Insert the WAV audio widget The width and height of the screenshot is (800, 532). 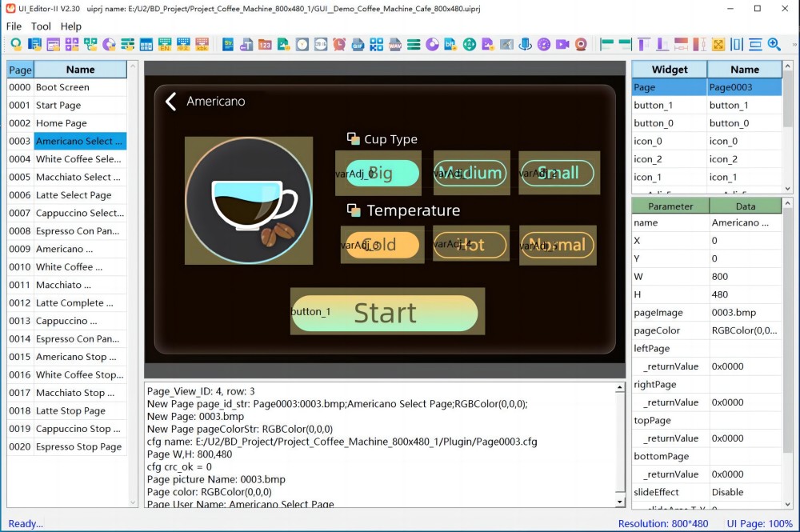pos(395,44)
